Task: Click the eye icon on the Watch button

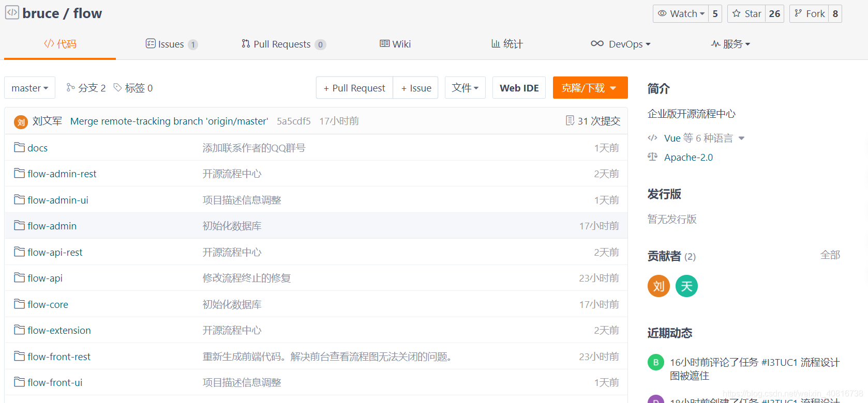Action: coord(662,13)
